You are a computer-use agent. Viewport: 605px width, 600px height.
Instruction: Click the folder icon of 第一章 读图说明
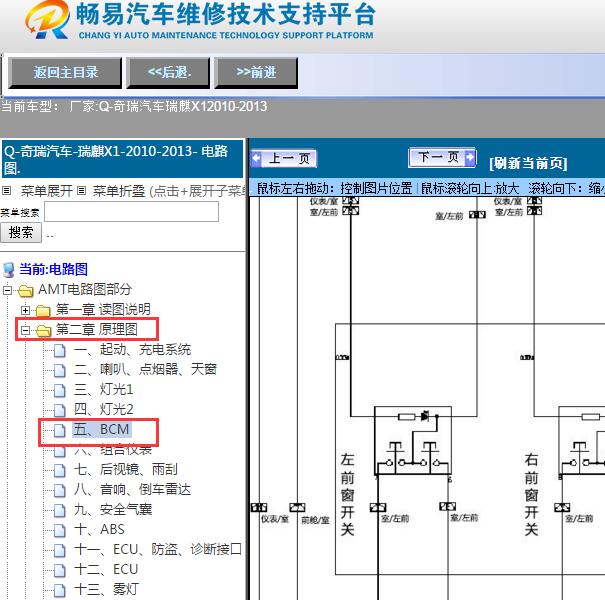tap(43, 311)
